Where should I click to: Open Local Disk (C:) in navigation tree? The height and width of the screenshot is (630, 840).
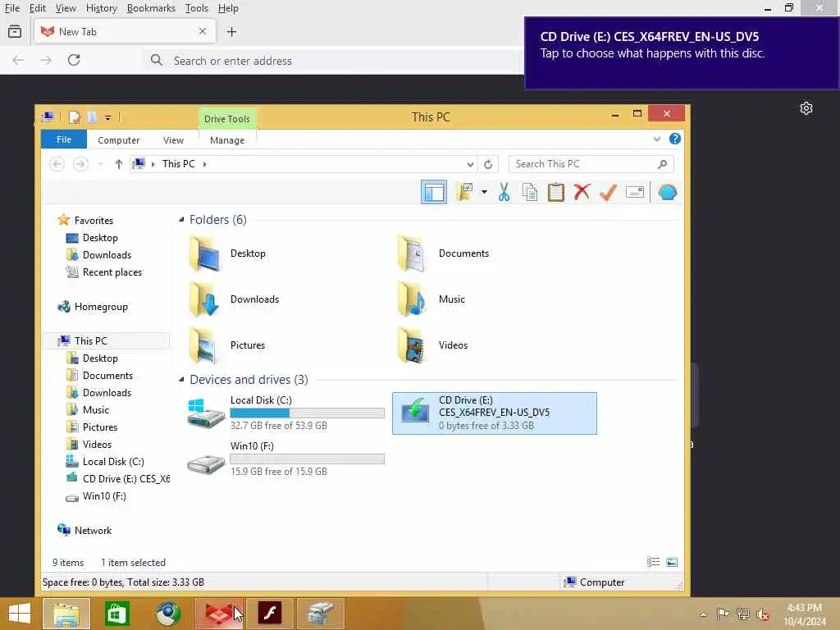[x=105, y=461]
